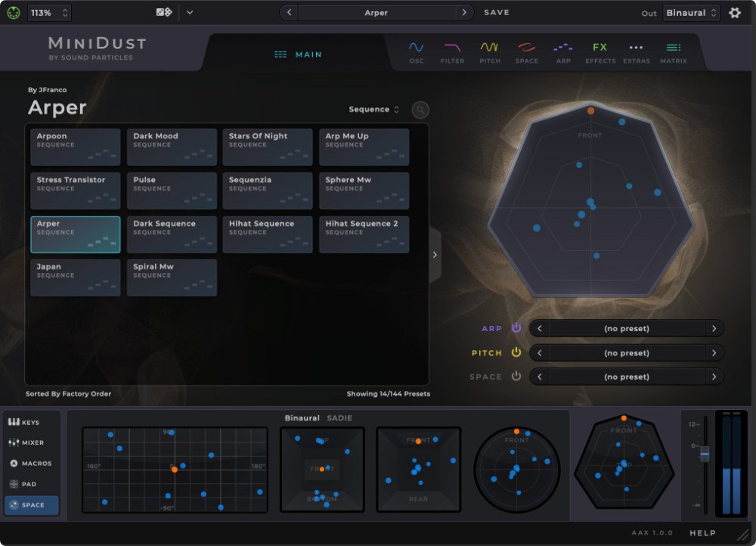The width and height of the screenshot is (756, 546).
Task: Select next SPACE preset
Action: [714, 377]
